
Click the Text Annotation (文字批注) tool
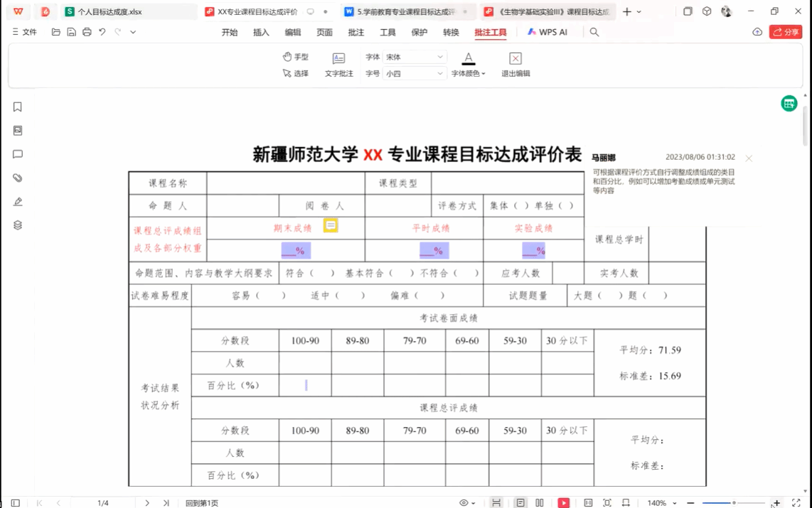tap(338, 64)
